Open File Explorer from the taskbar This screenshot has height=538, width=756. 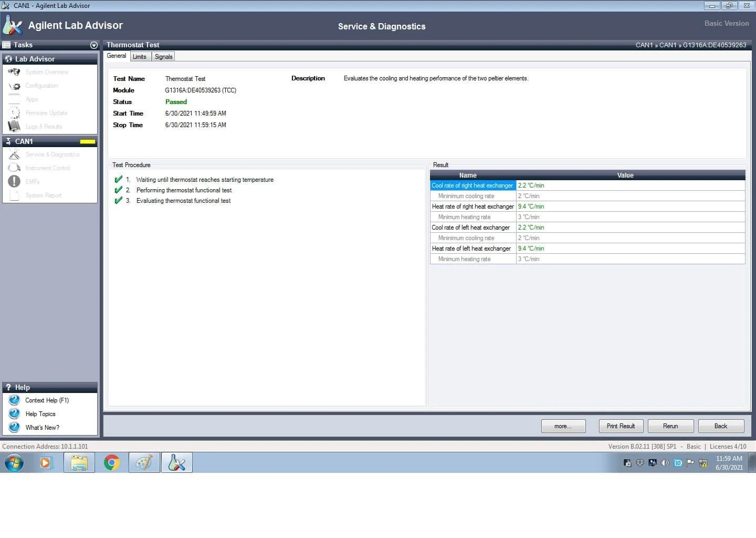[x=79, y=463]
